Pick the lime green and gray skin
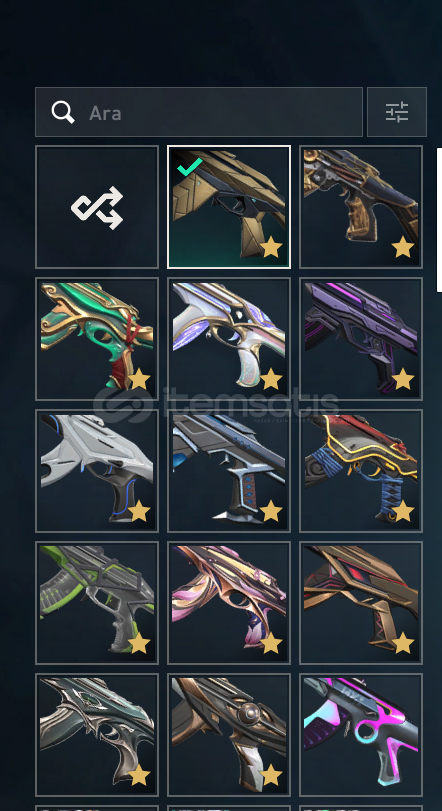 (97, 603)
